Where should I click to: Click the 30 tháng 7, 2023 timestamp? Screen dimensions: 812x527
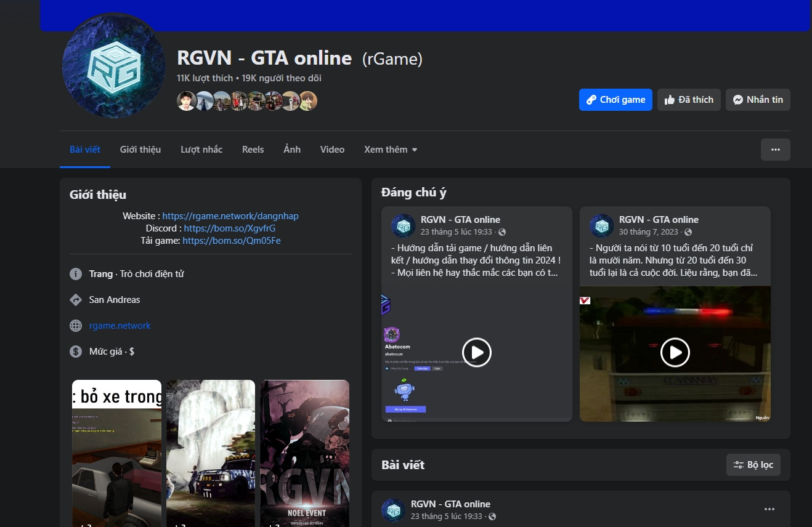tap(649, 232)
